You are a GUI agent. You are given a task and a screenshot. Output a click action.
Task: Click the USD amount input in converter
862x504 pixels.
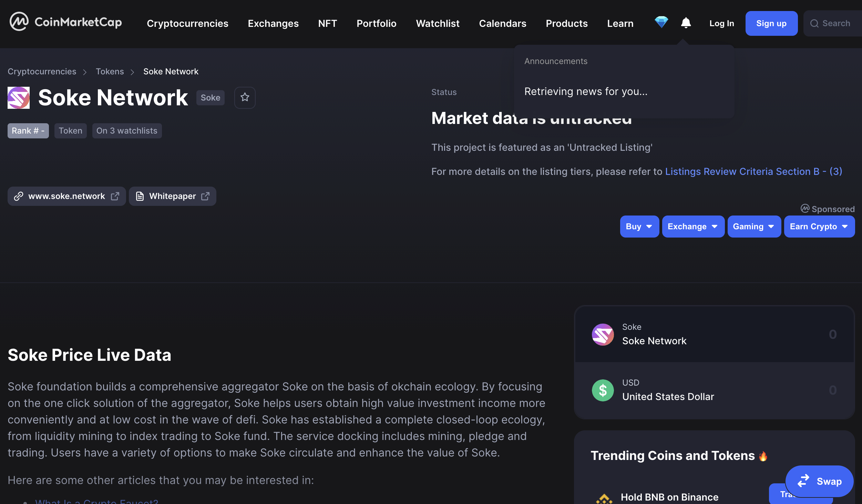click(x=832, y=390)
